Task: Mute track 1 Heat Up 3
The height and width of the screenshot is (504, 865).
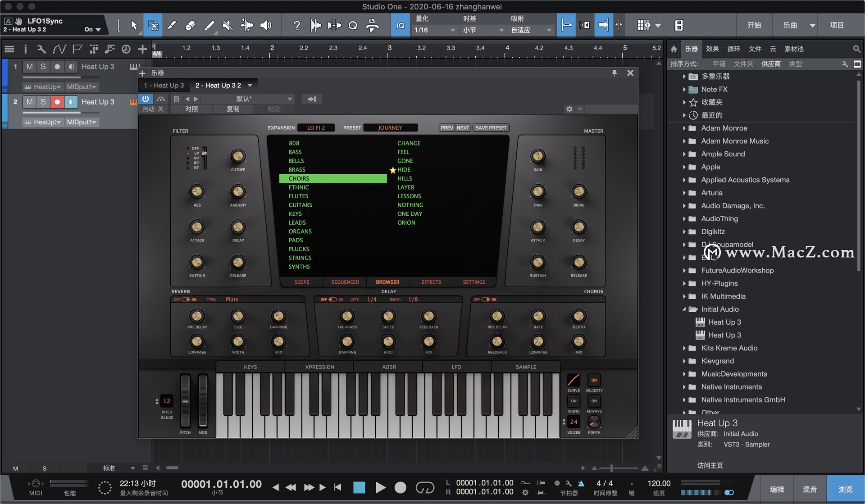Action: [29, 67]
